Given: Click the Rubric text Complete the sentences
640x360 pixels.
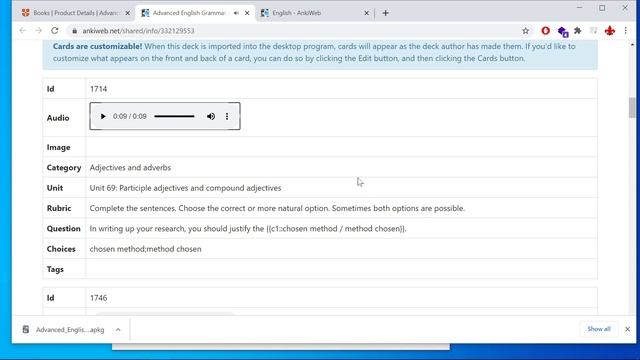Looking at the screenshot, I should (x=277, y=208).
